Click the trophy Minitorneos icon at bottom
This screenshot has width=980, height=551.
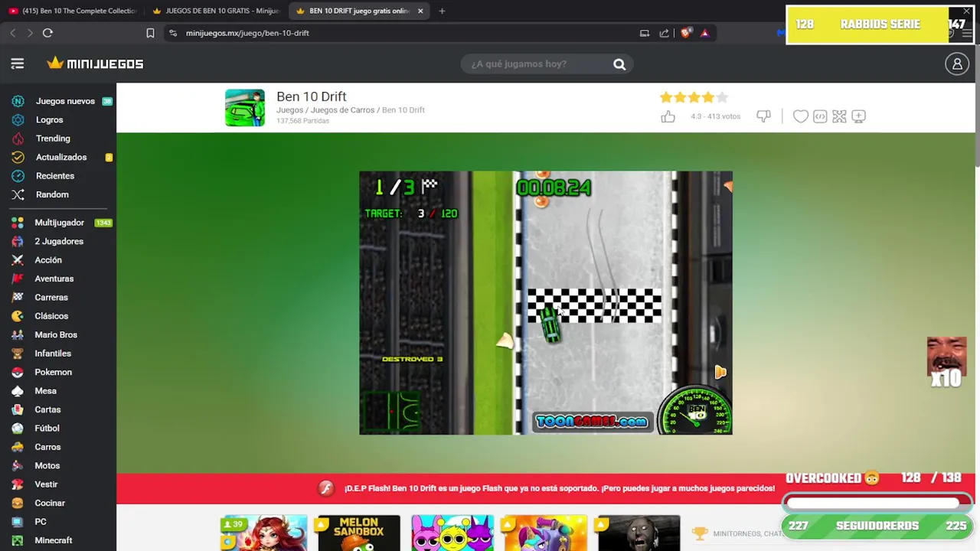click(699, 533)
